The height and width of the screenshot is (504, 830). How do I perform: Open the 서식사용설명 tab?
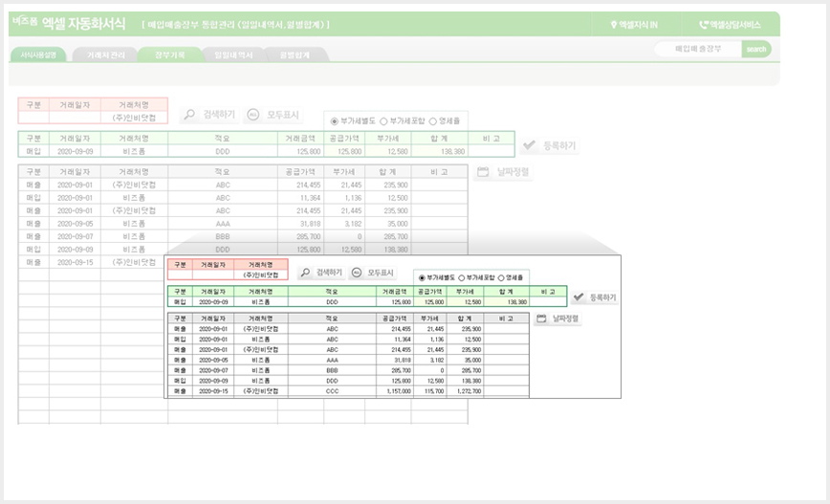(x=38, y=55)
